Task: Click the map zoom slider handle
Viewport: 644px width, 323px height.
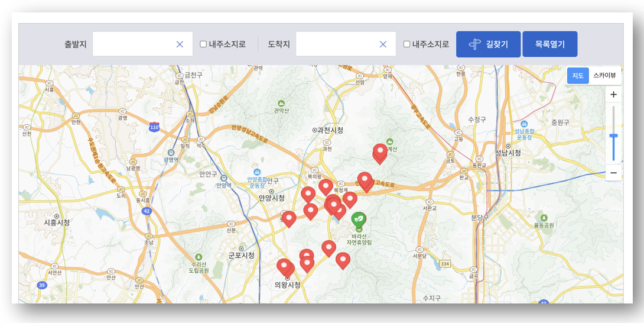Action: (614, 135)
